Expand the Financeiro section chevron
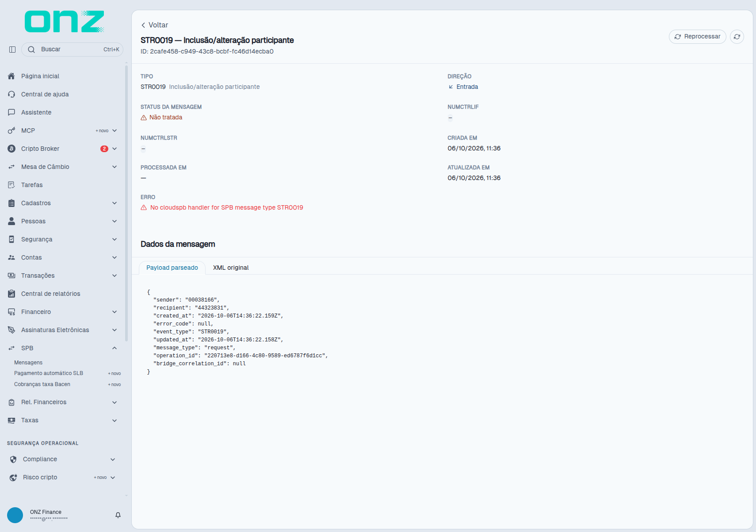 pos(115,312)
